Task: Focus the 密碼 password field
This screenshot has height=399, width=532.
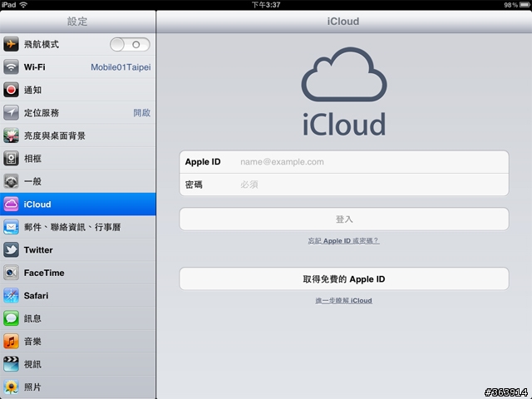Action: (344, 185)
